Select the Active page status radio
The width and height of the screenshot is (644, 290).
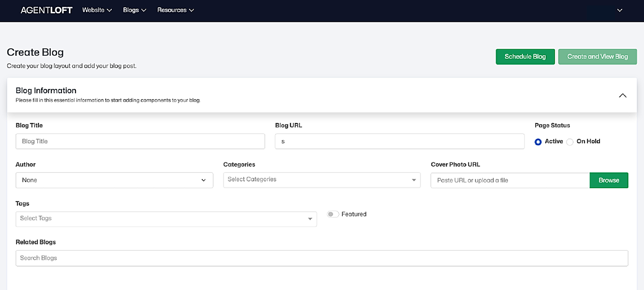(538, 142)
